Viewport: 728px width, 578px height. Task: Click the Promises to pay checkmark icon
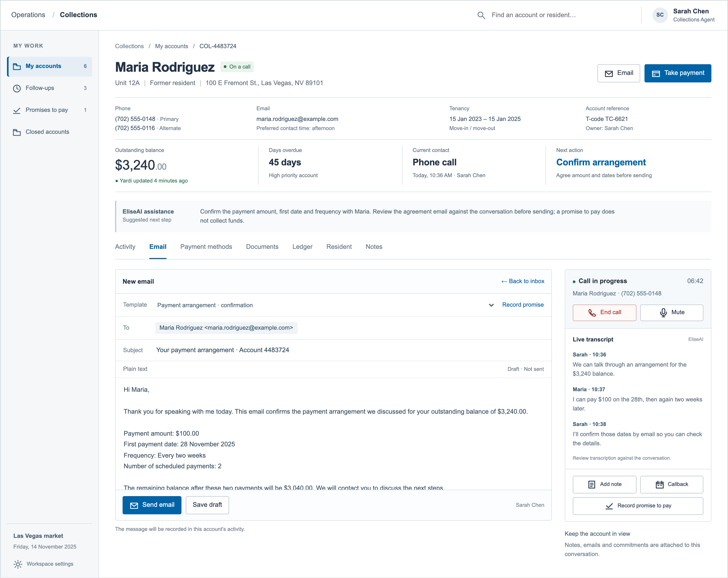pyautogui.click(x=17, y=111)
